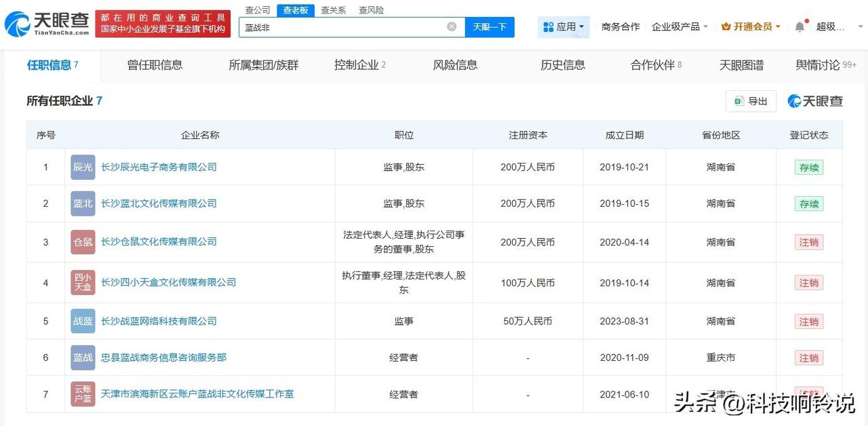Open 忠县蓝战商务信息咨询服务部 link
868x426 pixels.
click(x=163, y=357)
